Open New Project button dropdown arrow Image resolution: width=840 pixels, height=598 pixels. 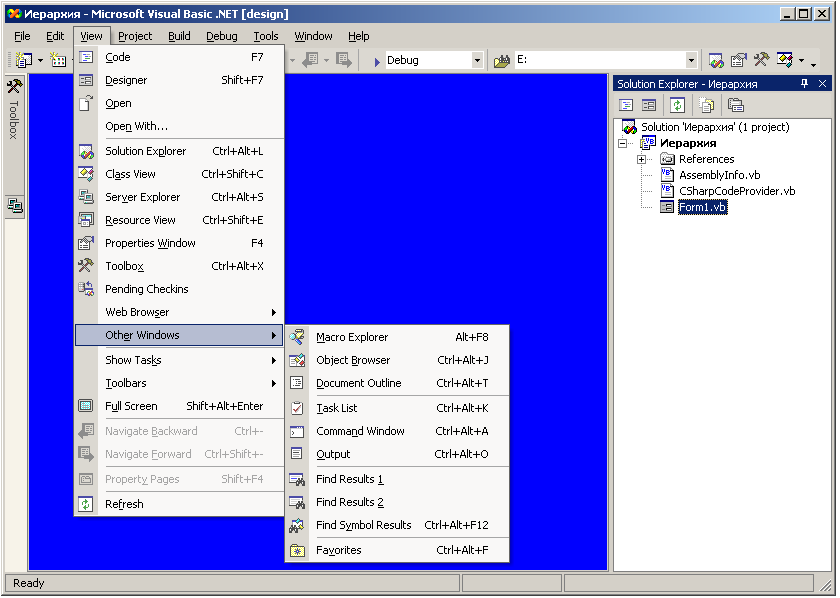point(40,61)
